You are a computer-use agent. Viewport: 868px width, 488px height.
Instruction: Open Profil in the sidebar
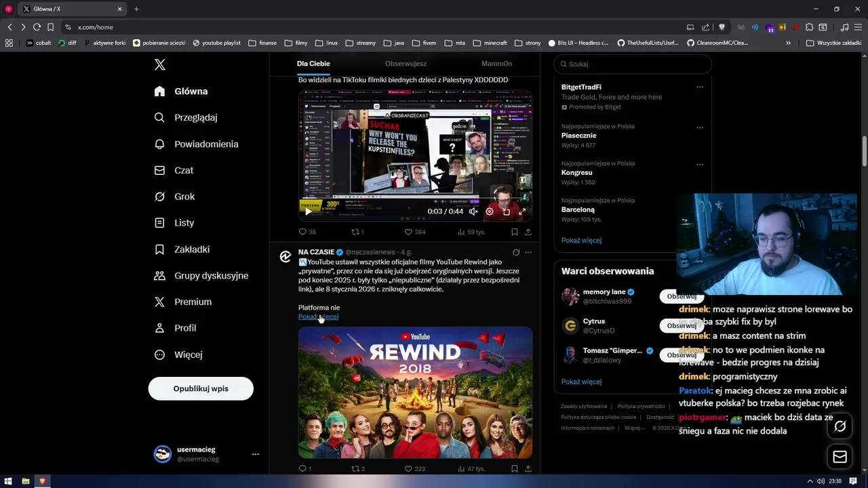175,328
